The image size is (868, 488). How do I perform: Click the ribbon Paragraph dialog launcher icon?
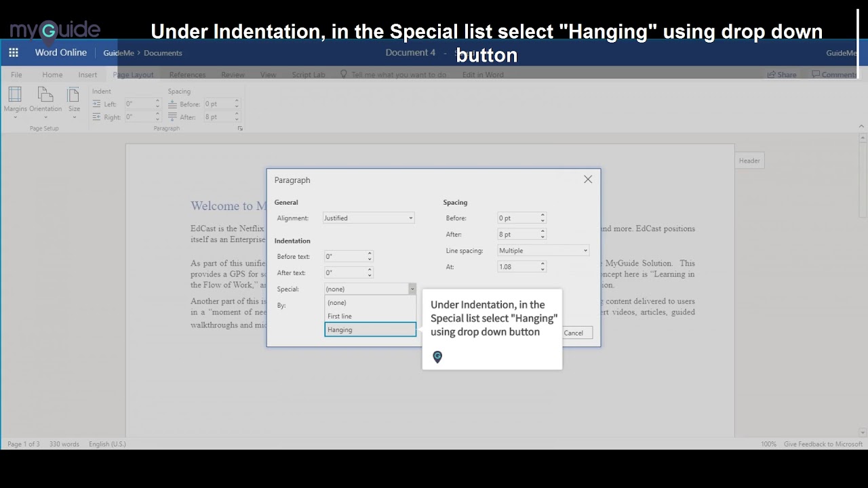[240, 128]
